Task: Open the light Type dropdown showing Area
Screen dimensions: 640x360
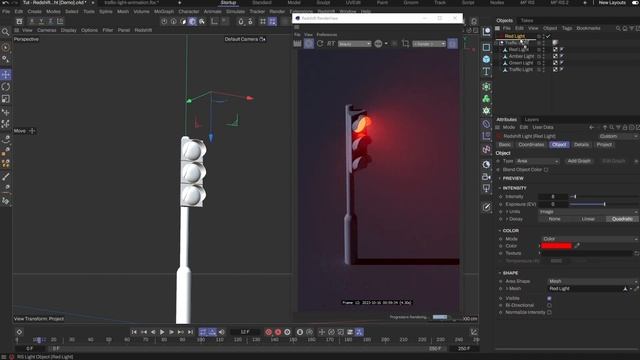Action: point(537,161)
